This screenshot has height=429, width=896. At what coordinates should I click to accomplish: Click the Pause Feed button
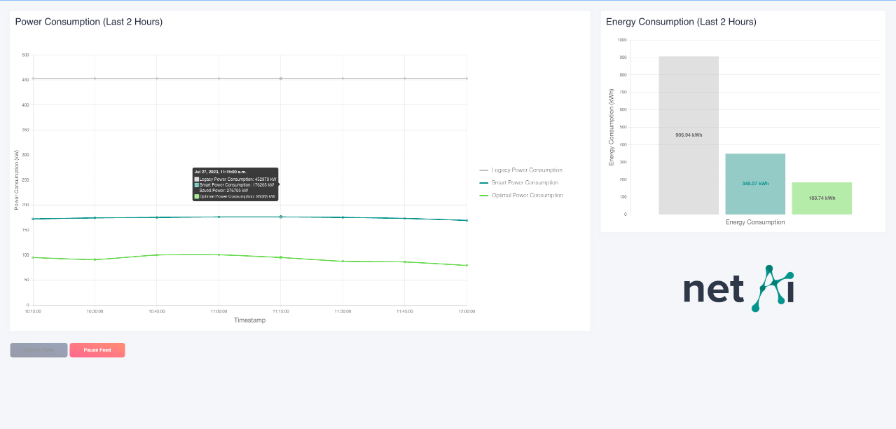(x=97, y=350)
